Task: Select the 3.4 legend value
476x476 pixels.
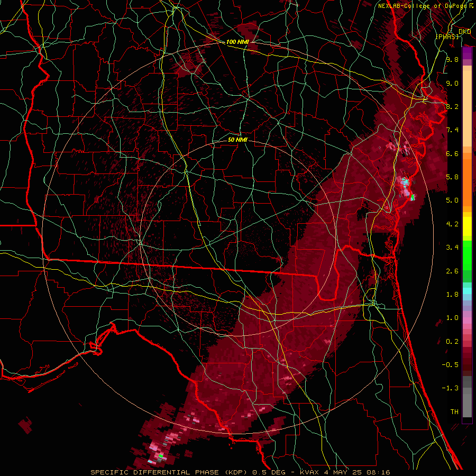Action: click(x=452, y=248)
